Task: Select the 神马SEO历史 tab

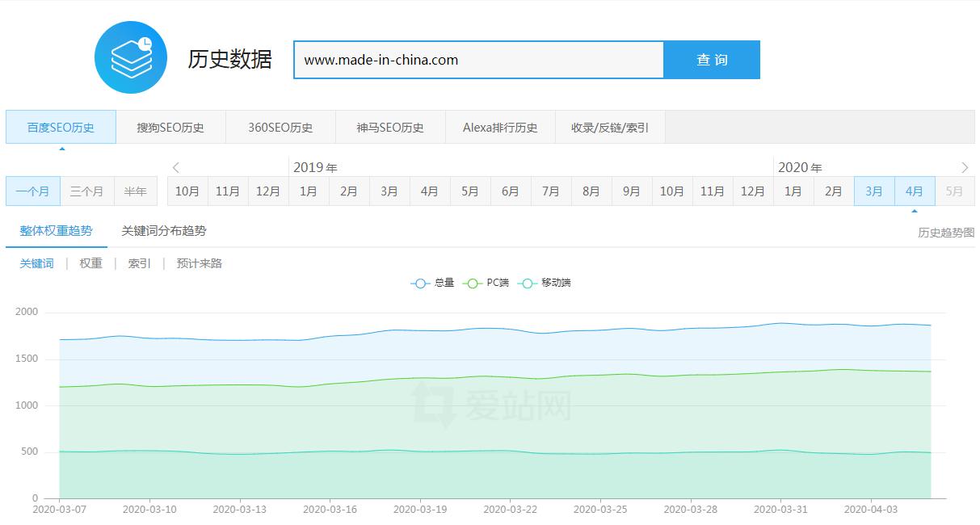Action: (390, 127)
